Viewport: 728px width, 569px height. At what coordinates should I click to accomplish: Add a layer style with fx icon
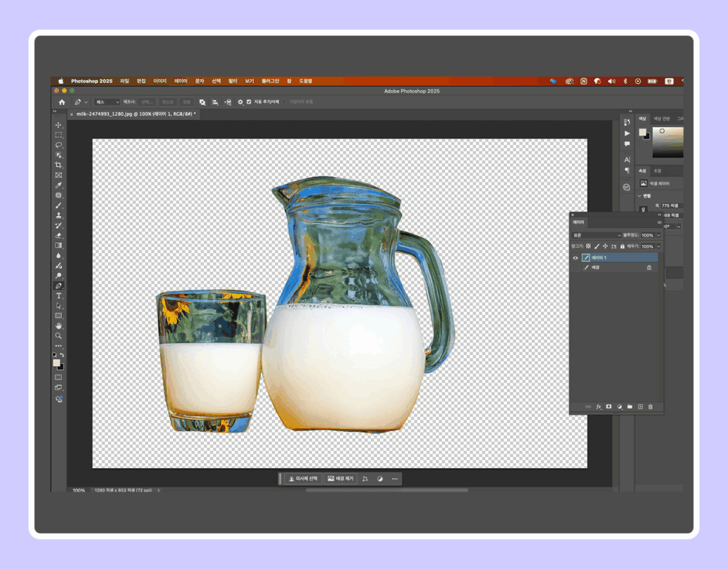pos(599,407)
